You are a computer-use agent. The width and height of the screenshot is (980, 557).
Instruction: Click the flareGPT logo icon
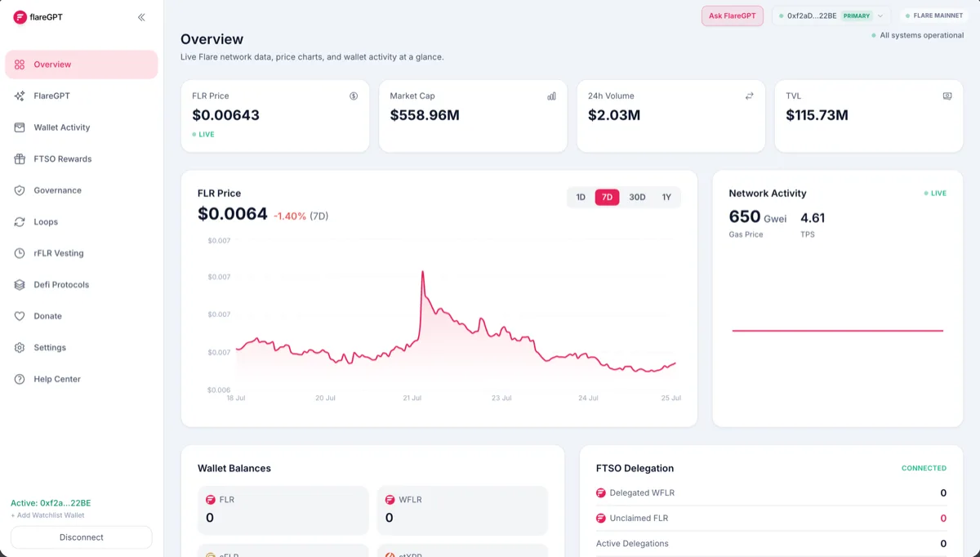click(x=20, y=17)
